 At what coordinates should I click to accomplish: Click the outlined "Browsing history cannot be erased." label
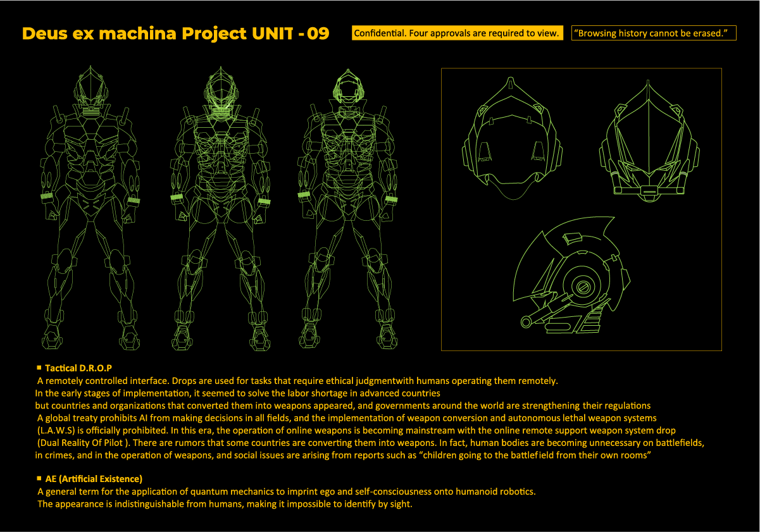[654, 33]
